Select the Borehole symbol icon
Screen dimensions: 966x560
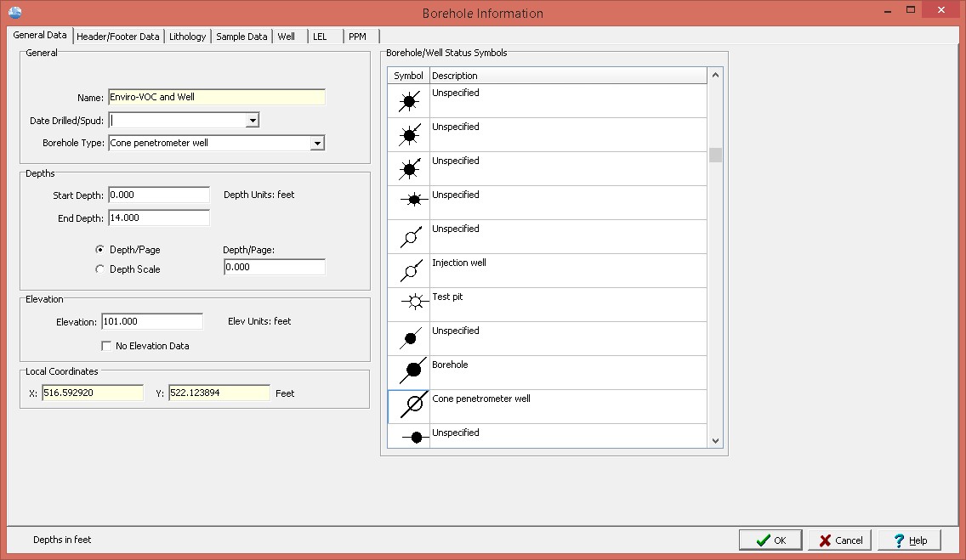point(409,372)
